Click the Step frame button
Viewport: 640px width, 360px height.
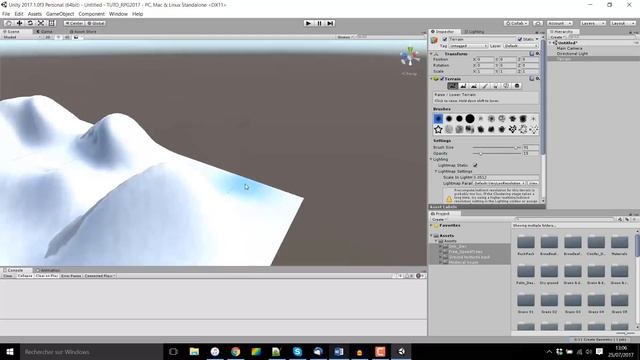click(331, 23)
